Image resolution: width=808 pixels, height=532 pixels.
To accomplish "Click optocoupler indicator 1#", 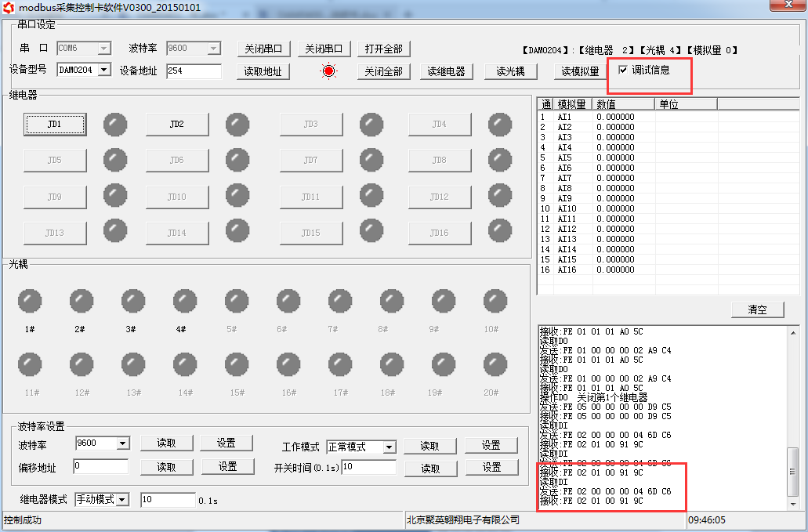I will (30, 301).
